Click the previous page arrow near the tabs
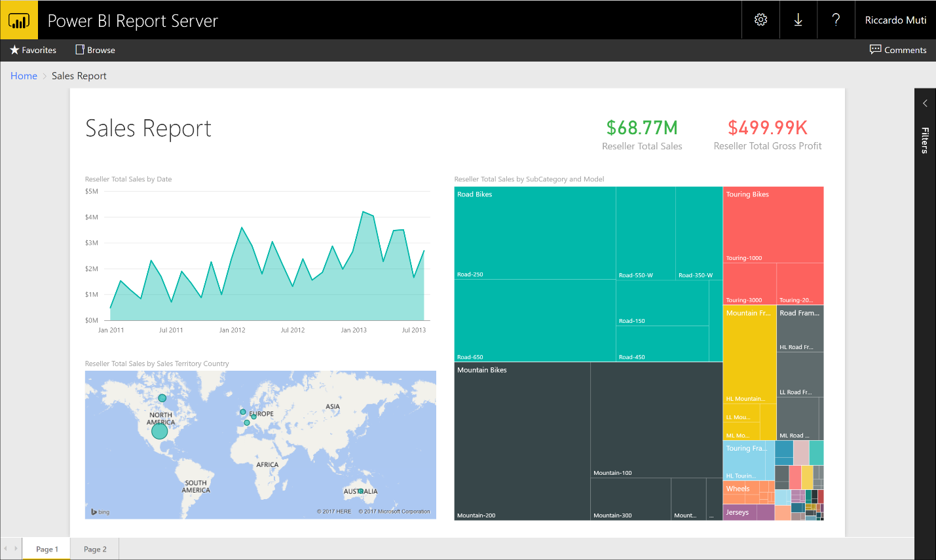Viewport: 936px width, 560px height. pyautogui.click(x=5, y=549)
